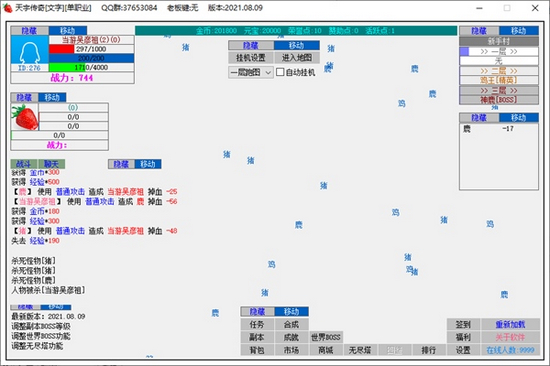Enable the 自动挂机 checkbox

(280, 72)
